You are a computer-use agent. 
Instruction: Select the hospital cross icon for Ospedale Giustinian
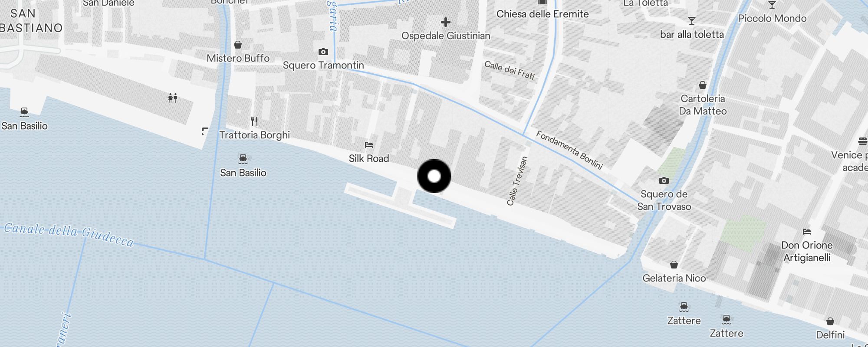tap(445, 22)
